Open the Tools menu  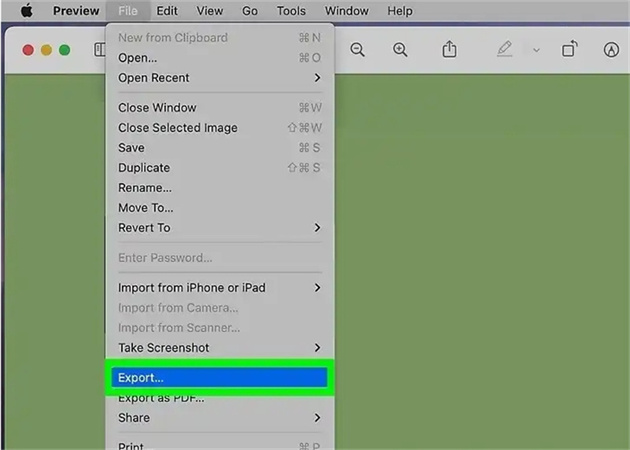point(291,11)
